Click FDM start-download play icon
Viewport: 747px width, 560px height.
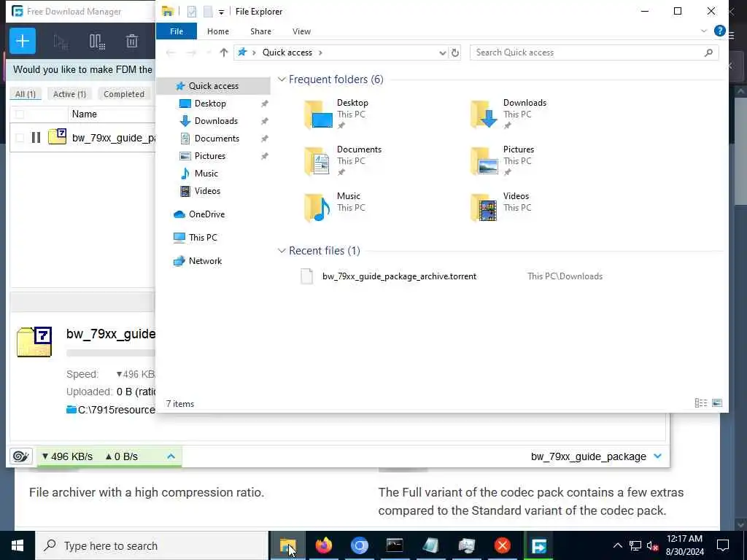coord(61,42)
